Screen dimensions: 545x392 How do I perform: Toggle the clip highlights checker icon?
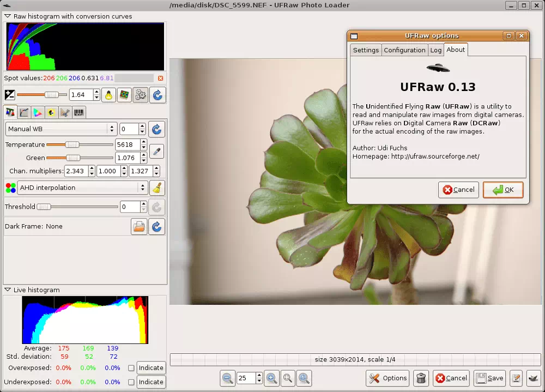coord(124,95)
